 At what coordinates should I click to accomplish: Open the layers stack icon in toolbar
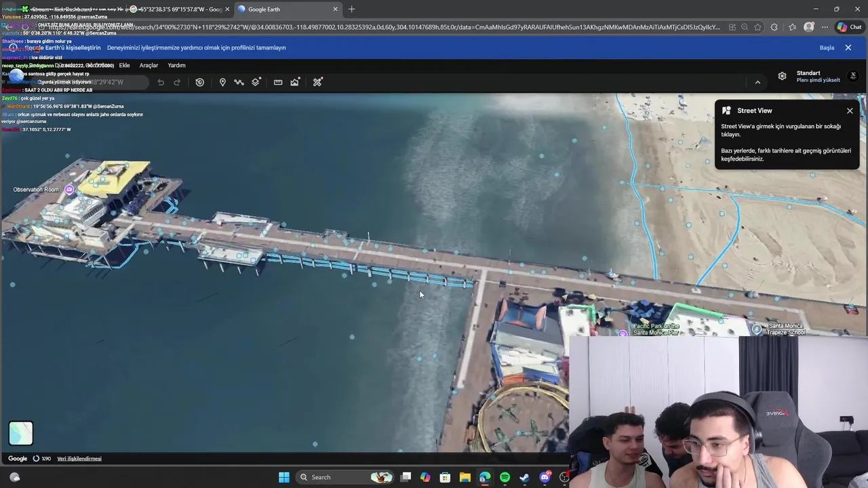coord(256,82)
